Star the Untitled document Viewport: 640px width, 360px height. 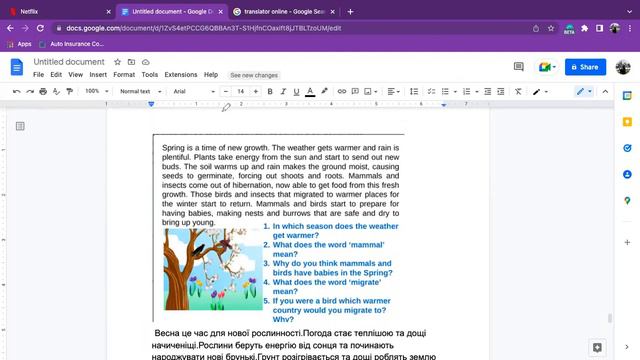(118, 62)
